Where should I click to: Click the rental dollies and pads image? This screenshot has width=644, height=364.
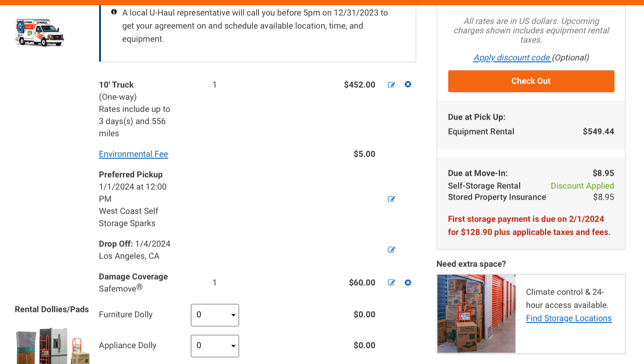click(x=52, y=346)
